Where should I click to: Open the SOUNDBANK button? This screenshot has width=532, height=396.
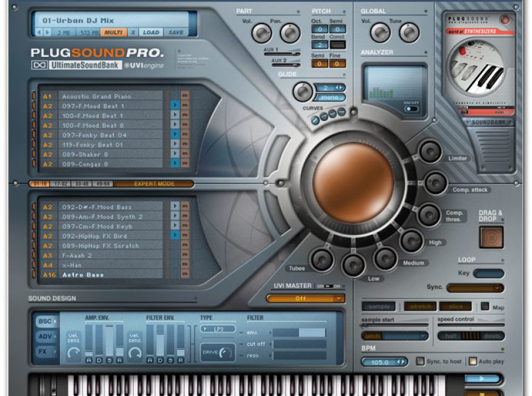(488, 122)
